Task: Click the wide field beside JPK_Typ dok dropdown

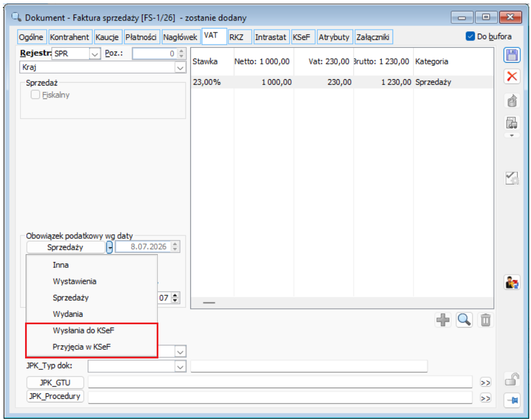Action: click(x=309, y=366)
